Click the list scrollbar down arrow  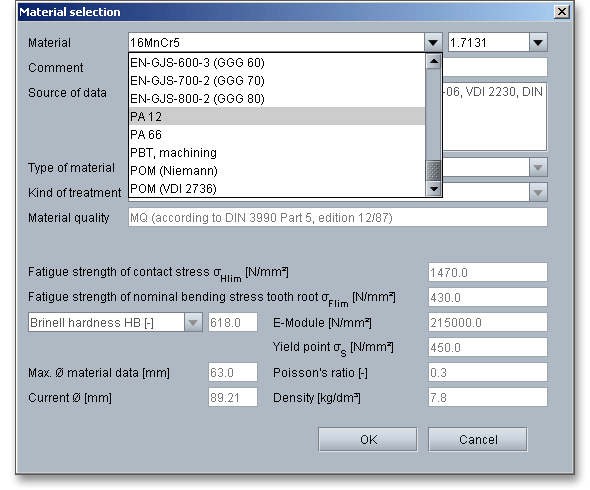pyautogui.click(x=433, y=189)
